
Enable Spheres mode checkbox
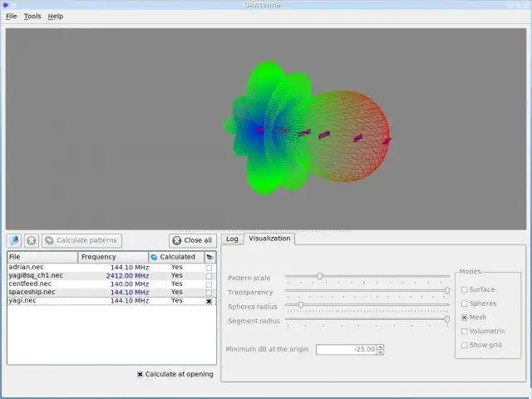[465, 303]
